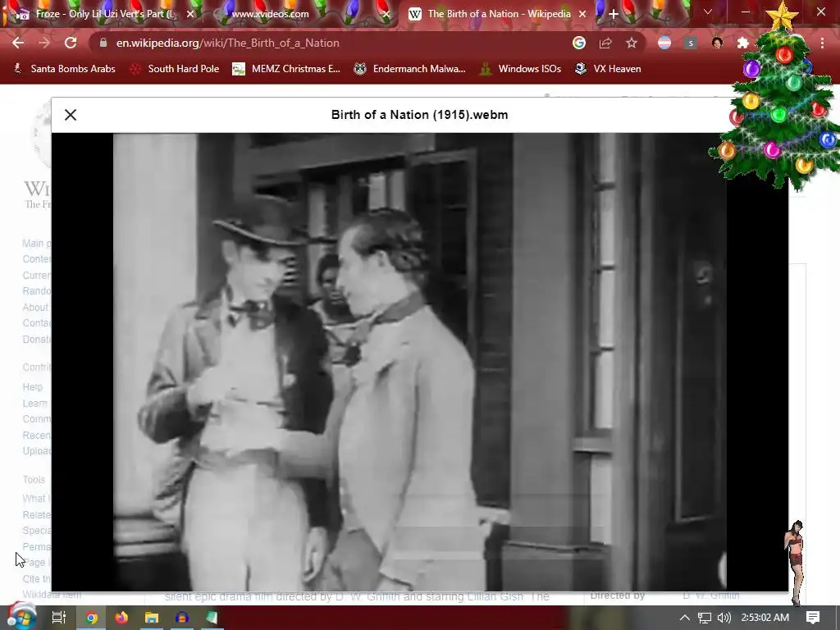The height and width of the screenshot is (630, 840).
Task: Click the taskbar clock showing 2:53:02 AM
Action: pos(765,618)
